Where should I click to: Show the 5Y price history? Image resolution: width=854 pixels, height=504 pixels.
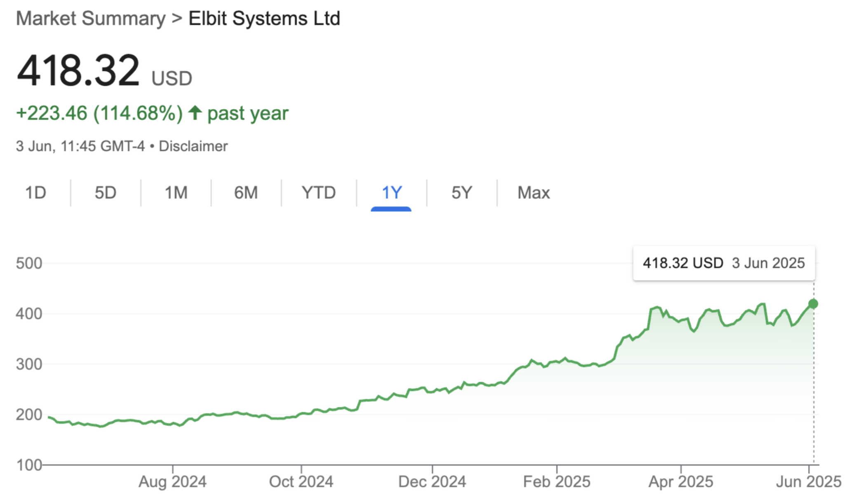coord(462,193)
